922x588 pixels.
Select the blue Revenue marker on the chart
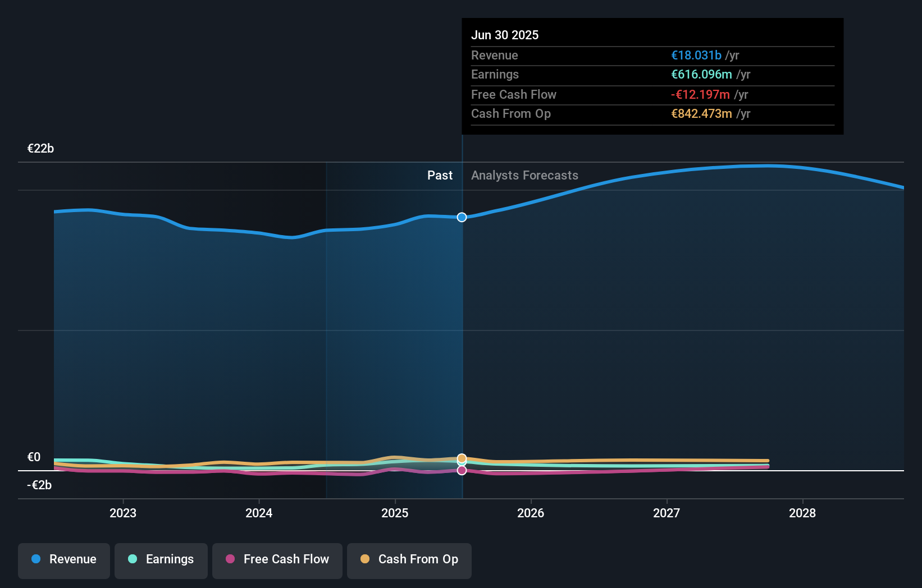tap(462, 217)
